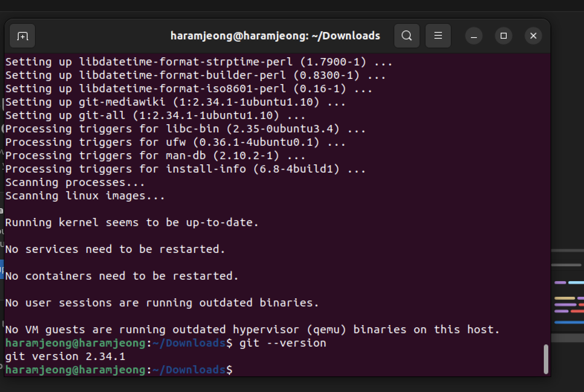Click the line 'Scanning processes...'
Viewport: 584px width, 392px height.
75,182
